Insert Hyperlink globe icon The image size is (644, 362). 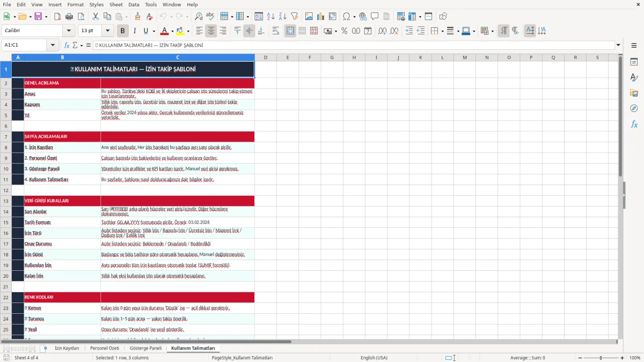click(363, 17)
